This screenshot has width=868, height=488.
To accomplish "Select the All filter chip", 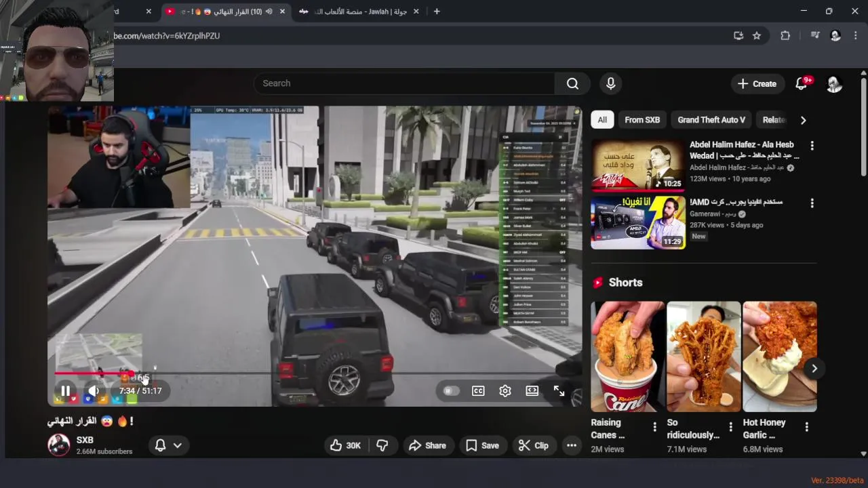I will click(602, 120).
